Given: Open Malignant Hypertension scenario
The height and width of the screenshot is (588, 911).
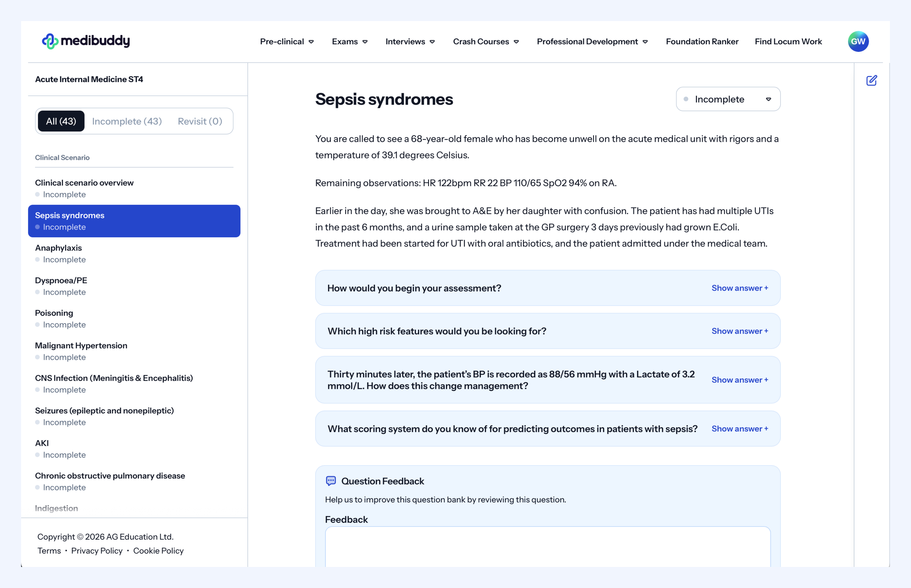Looking at the screenshot, I should 81,345.
